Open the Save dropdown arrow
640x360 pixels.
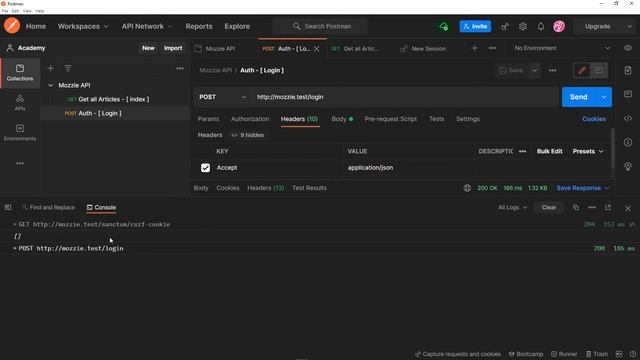(x=534, y=70)
